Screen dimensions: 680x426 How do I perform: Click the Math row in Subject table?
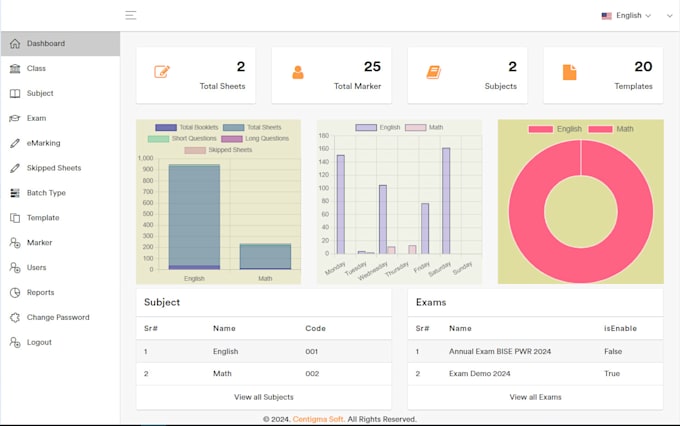click(x=264, y=374)
